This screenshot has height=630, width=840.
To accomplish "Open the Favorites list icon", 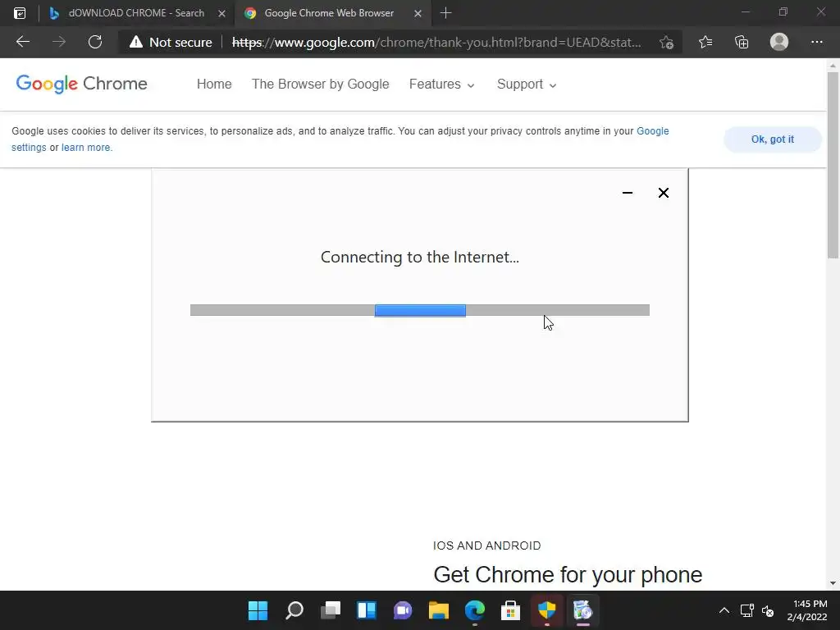I will pos(705,42).
